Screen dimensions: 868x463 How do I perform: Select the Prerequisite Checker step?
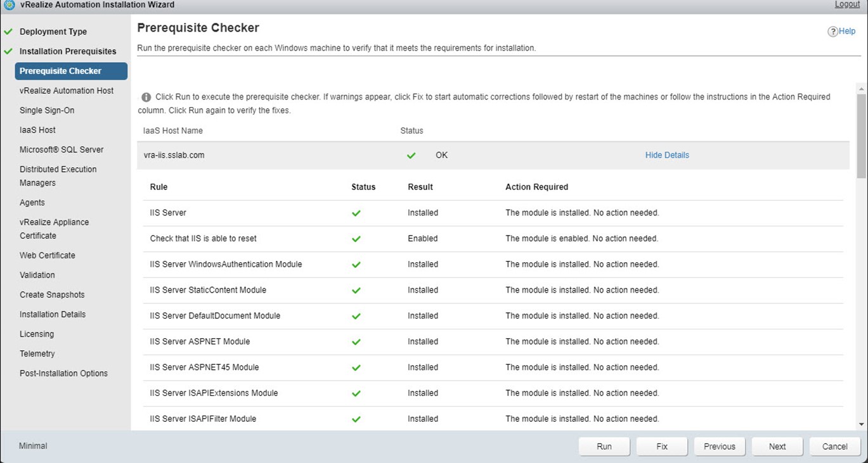[x=71, y=71]
